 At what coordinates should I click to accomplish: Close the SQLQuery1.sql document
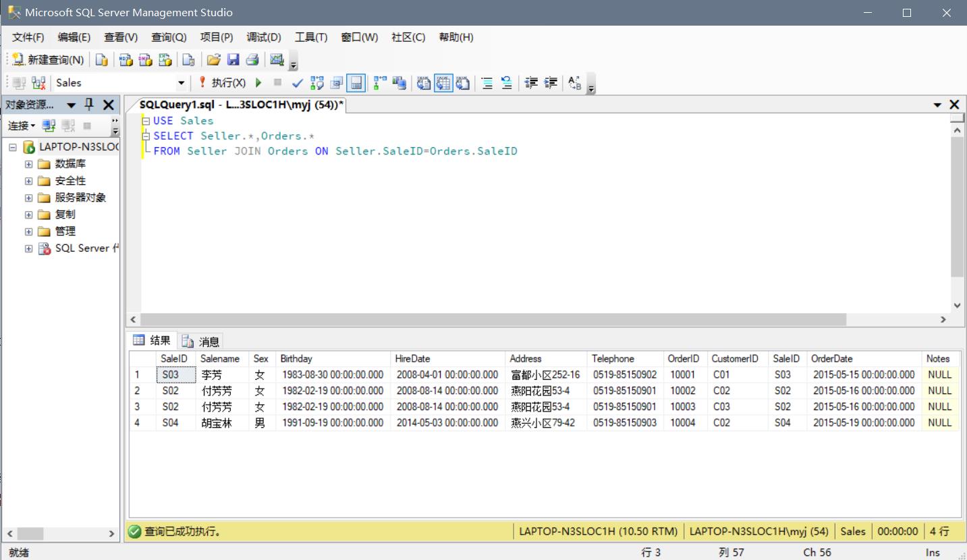[954, 105]
